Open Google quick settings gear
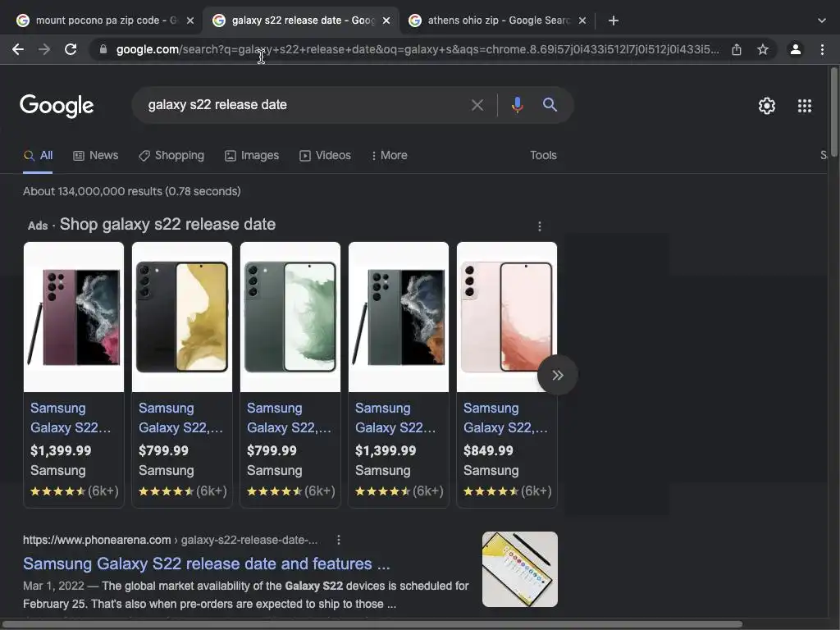The width and height of the screenshot is (840, 630). (x=767, y=106)
